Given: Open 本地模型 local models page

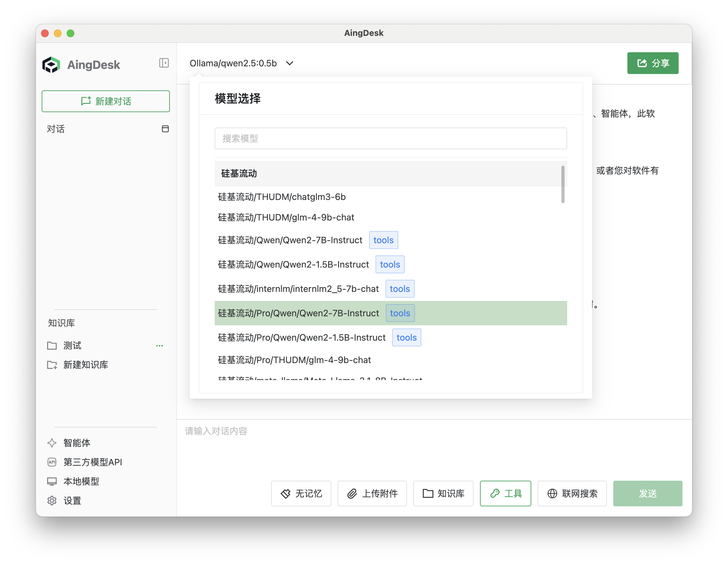Looking at the screenshot, I should tap(81, 481).
